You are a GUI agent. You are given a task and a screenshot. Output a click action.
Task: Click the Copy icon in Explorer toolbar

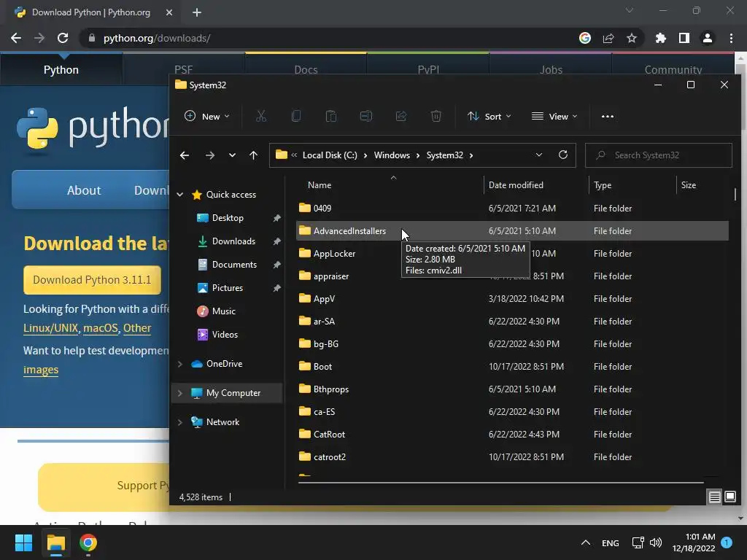tap(296, 116)
